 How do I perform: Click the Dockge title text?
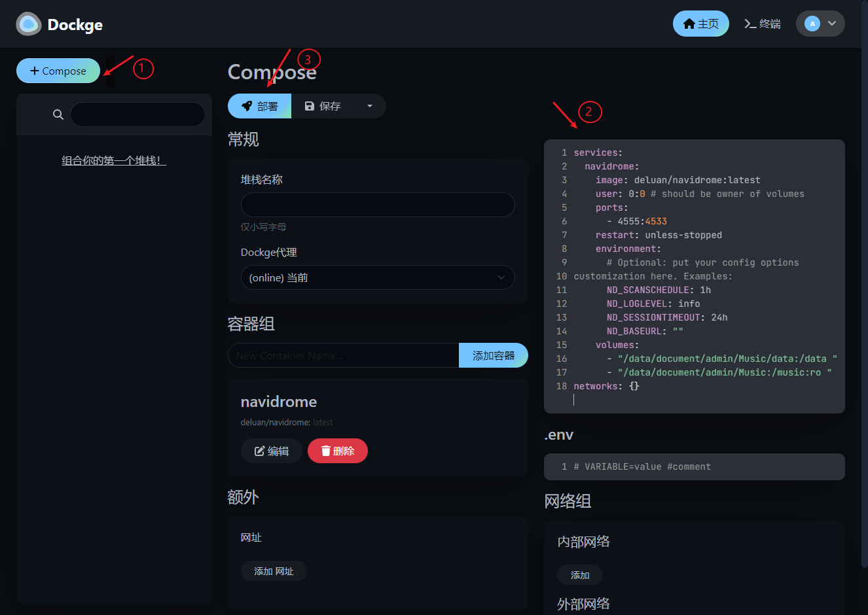pos(75,25)
